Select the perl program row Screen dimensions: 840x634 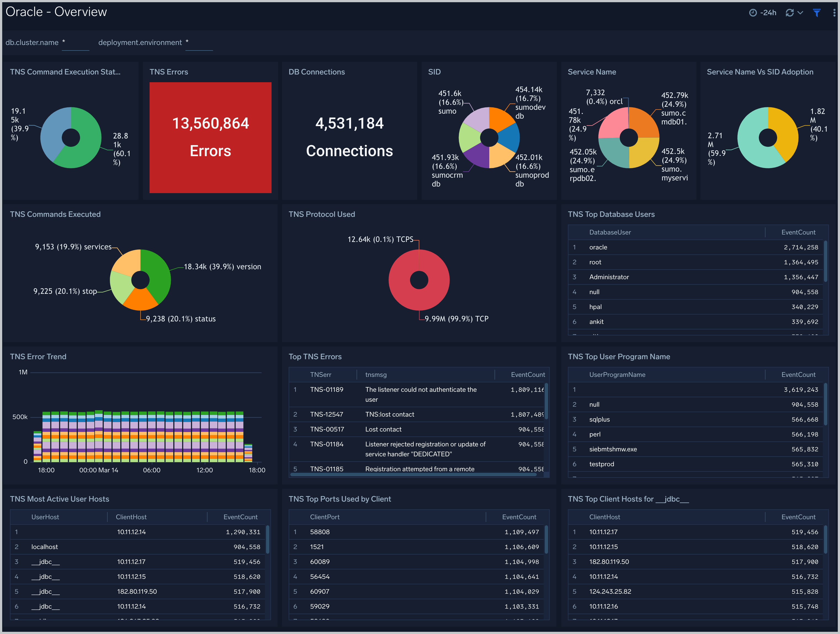point(696,434)
